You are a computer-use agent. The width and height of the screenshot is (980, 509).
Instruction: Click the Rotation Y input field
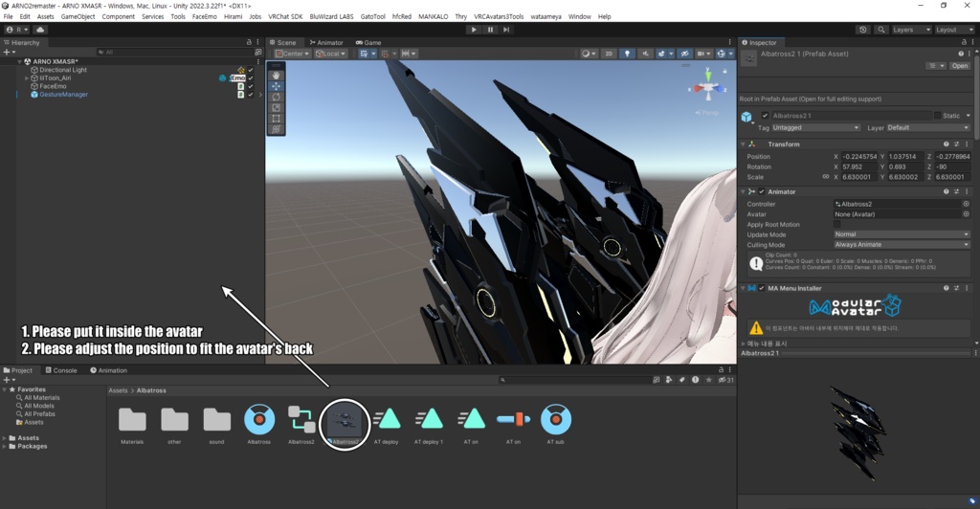[905, 166]
